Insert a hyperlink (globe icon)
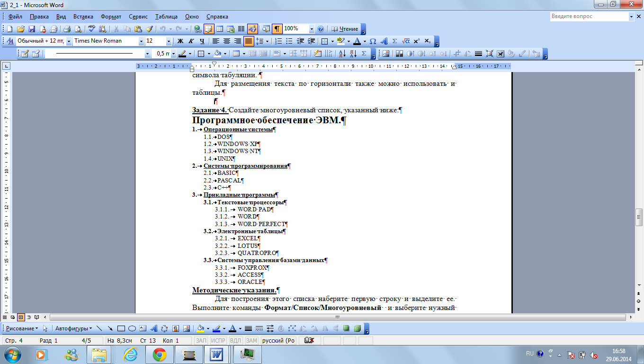Image resolution: width=644 pixels, height=364 pixels. (x=197, y=29)
